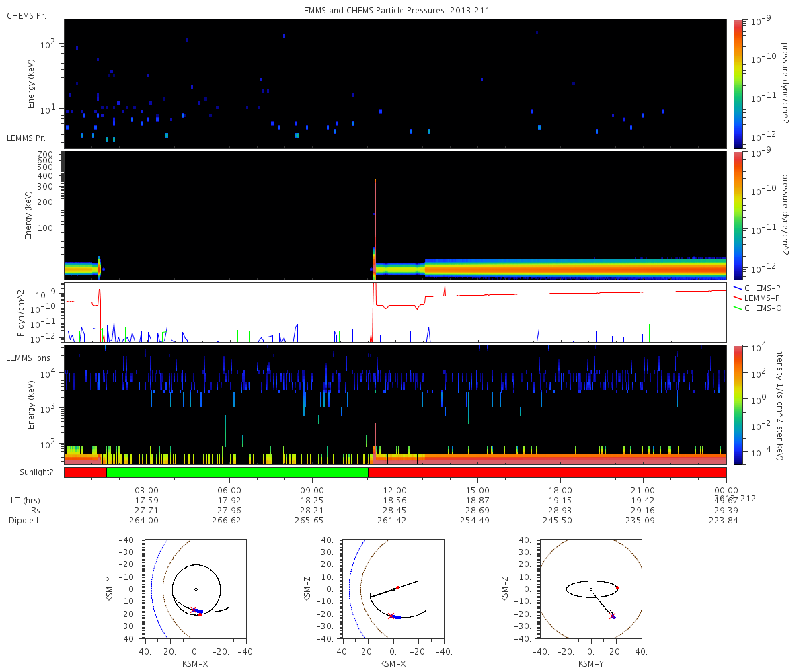Click the red X marker in the KSM-X/KSM-Z orbit plot
Viewport: 807px width, 672px height.
tap(391, 615)
